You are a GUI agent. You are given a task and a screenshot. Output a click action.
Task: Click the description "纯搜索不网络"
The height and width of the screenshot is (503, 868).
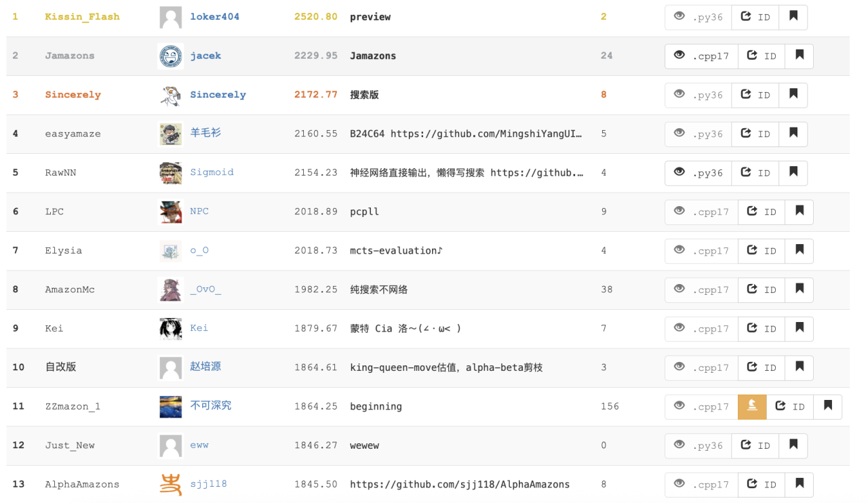click(x=379, y=289)
